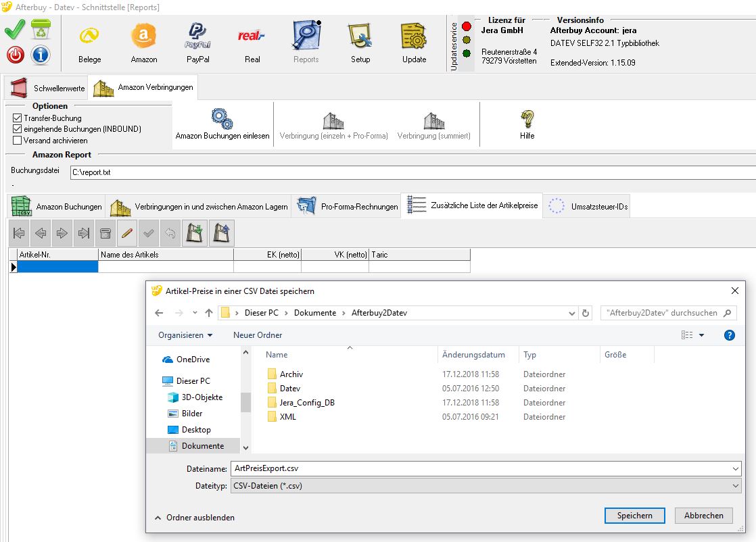The width and height of the screenshot is (756, 542).
Task: Open the Reports module
Action: pyautogui.click(x=306, y=44)
